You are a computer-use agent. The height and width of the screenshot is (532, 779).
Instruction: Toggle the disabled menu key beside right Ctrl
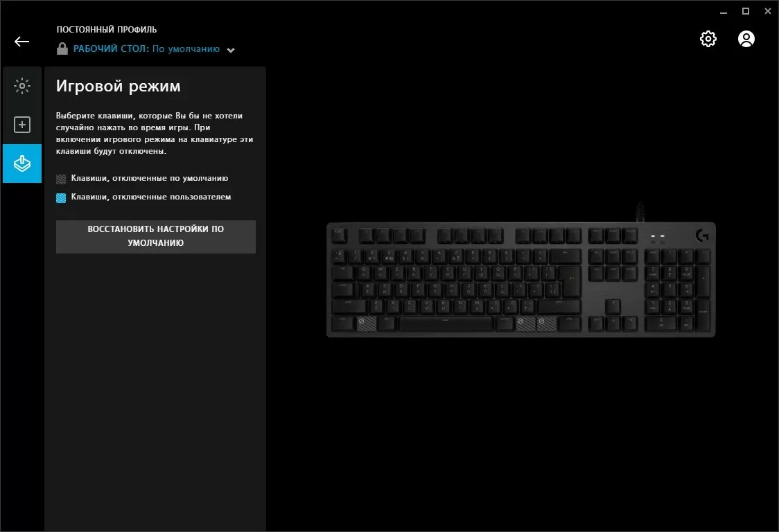tap(547, 323)
